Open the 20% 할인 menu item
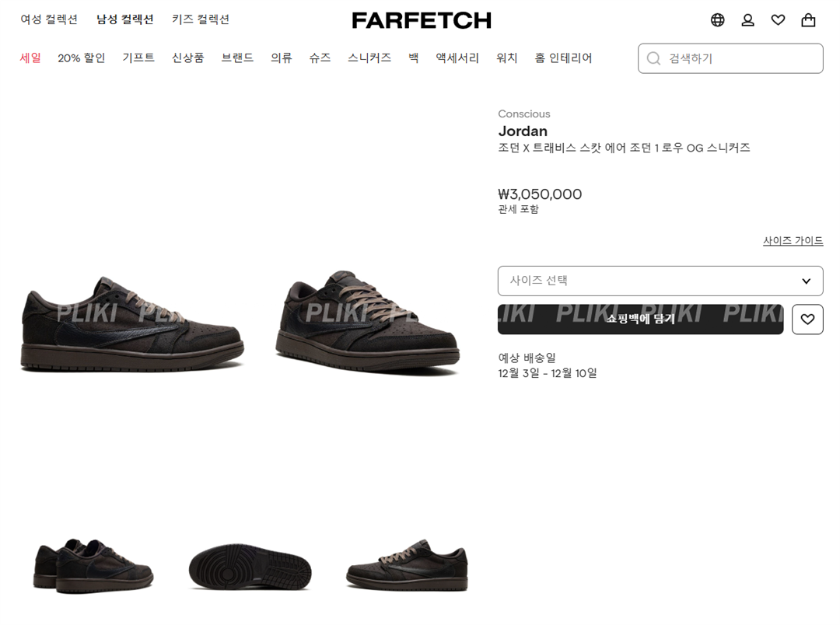840x625 pixels. point(82,58)
